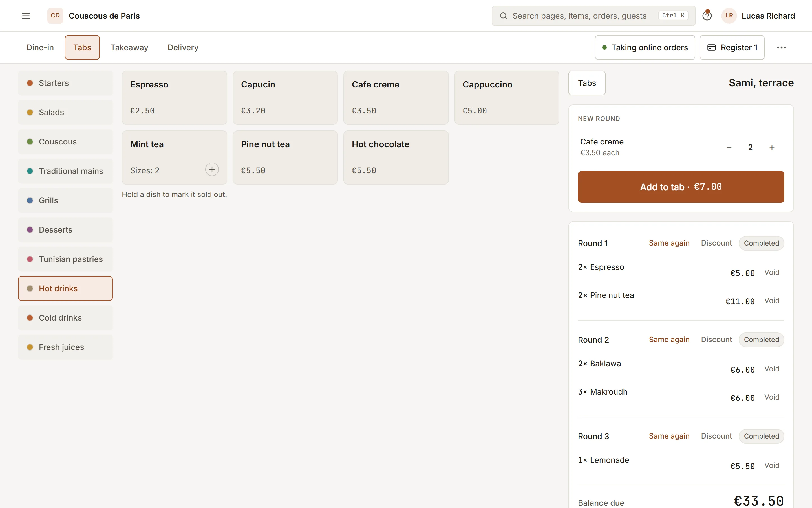The width and height of the screenshot is (812, 508).
Task: Switch to the Dine-in tab
Action: [x=40, y=47]
